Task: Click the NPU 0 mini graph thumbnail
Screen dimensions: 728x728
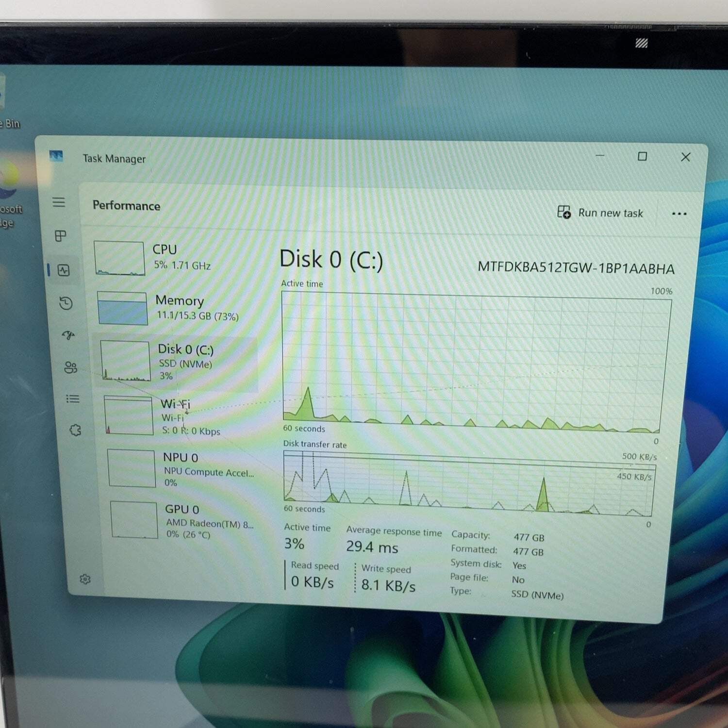Action: (x=132, y=468)
